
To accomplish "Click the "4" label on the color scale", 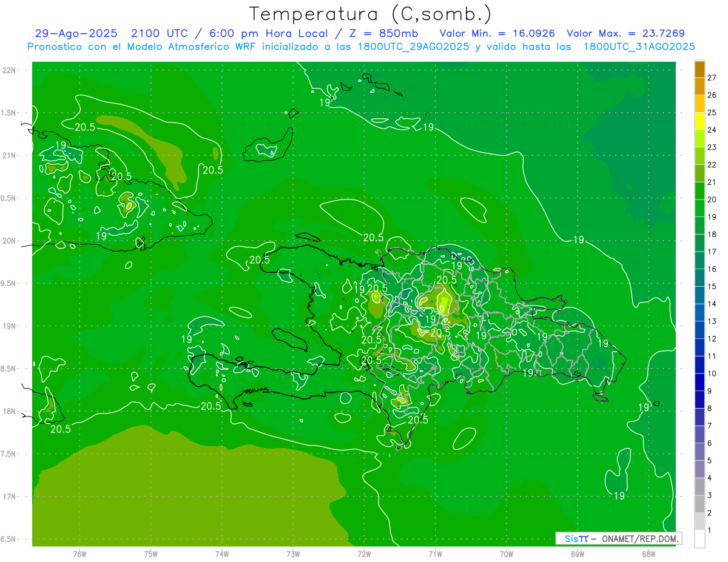I will click(x=710, y=478).
